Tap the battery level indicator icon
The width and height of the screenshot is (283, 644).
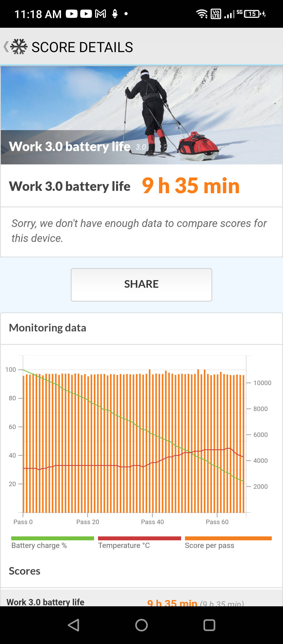252,14
